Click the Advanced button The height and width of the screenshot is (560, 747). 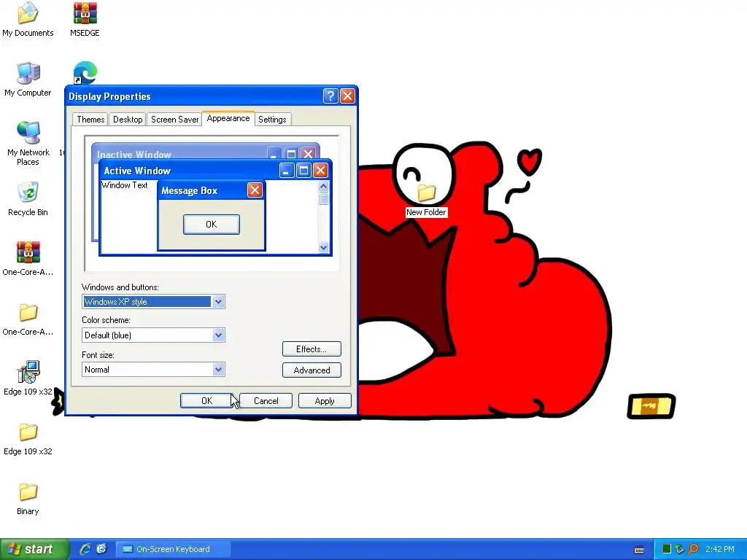[311, 370]
